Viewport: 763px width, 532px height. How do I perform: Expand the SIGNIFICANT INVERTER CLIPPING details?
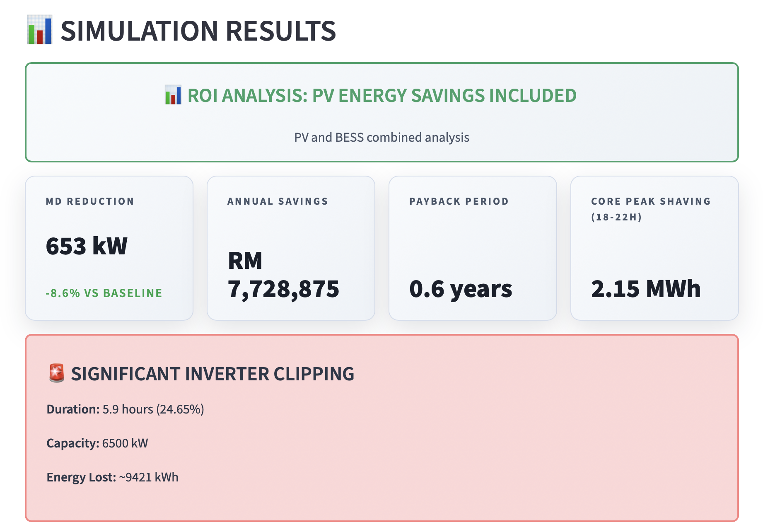pos(212,373)
